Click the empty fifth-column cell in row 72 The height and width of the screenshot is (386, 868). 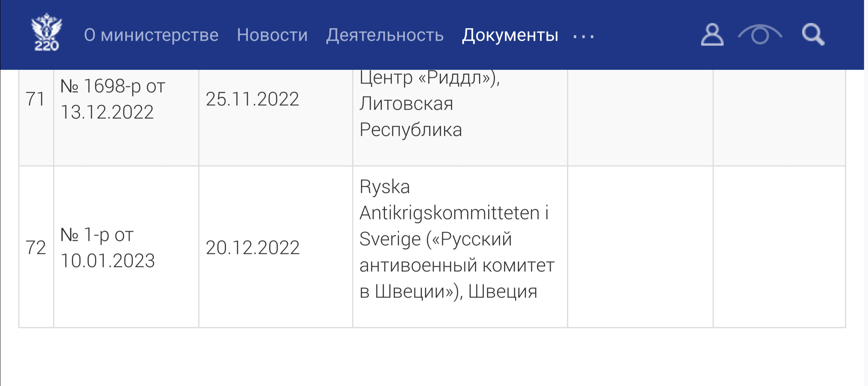(x=640, y=247)
